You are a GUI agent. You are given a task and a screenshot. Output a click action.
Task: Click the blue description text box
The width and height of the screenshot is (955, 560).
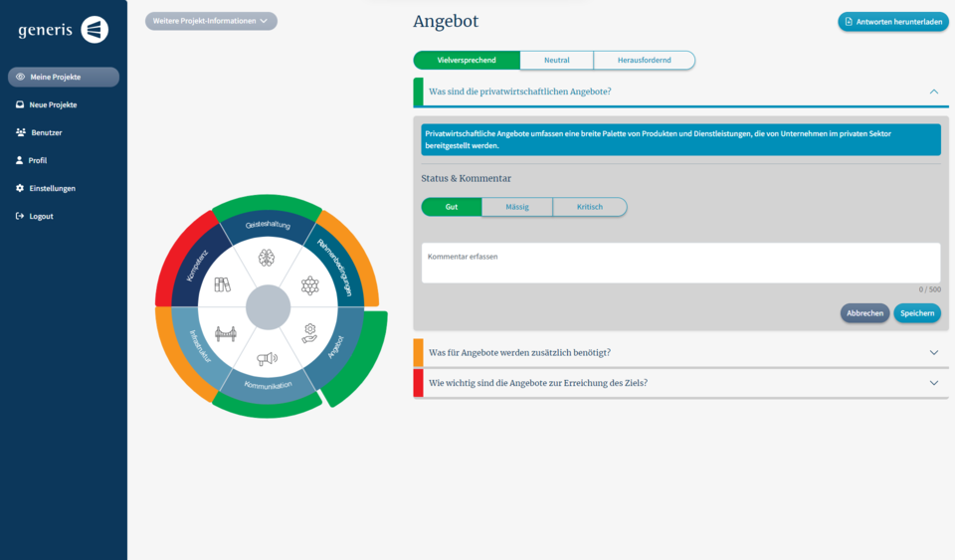pyautogui.click(x=680, y=139)
